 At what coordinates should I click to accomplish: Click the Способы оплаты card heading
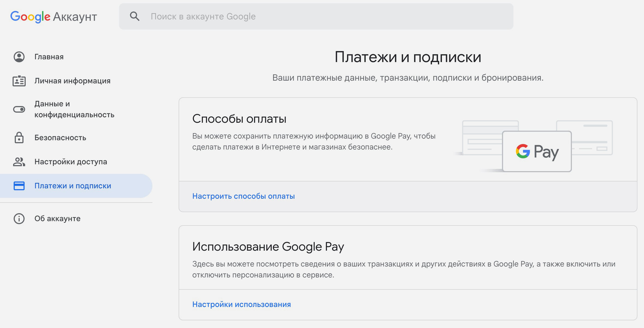[239, 119]
